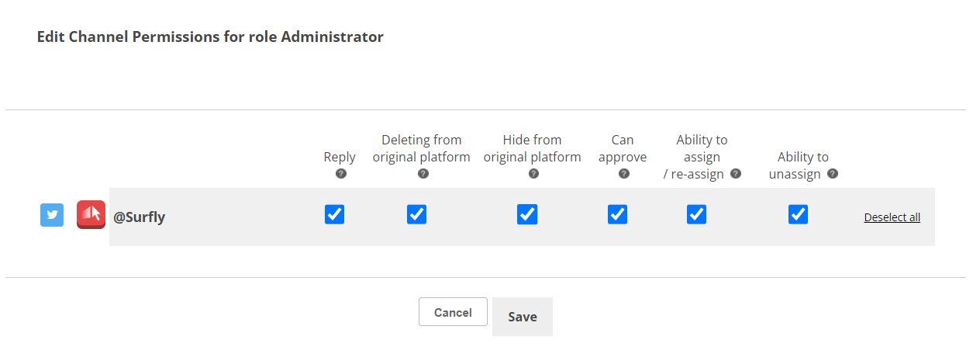Viewport: 980px width, 347px height.
Task: Show the Can approve help tooltip icon
Action: tap(623, 174)
